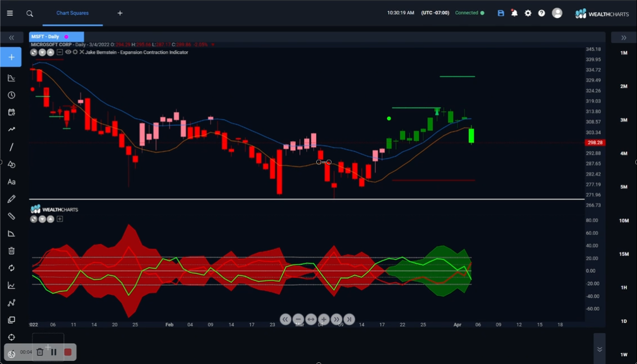Activate the crosshair target tool

11,338
